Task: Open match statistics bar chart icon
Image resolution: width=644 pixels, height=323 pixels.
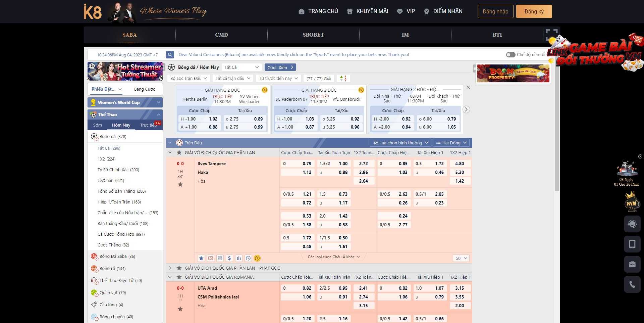Action: 239,258
